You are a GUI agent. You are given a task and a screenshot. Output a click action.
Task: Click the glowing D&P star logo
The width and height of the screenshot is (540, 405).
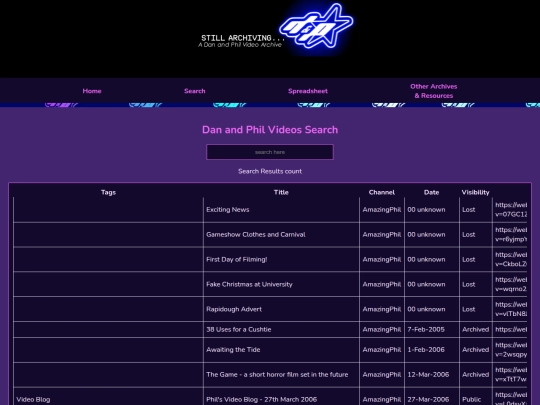316,27
